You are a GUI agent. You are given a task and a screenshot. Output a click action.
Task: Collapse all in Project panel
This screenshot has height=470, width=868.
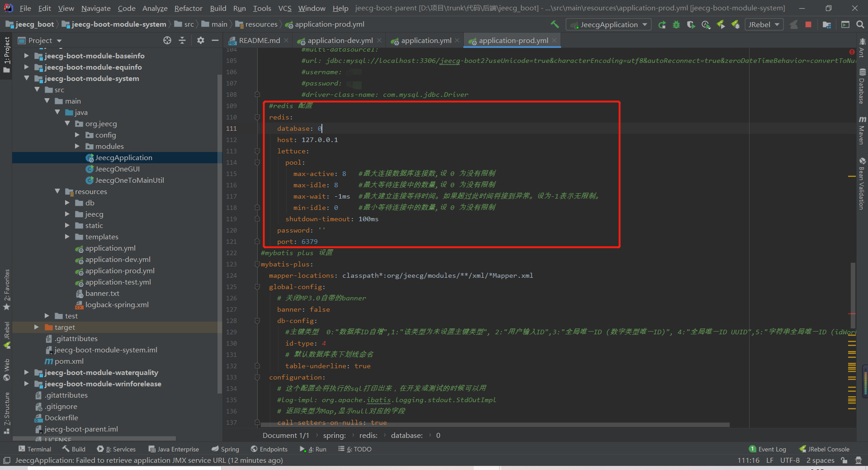pos(182,41)
